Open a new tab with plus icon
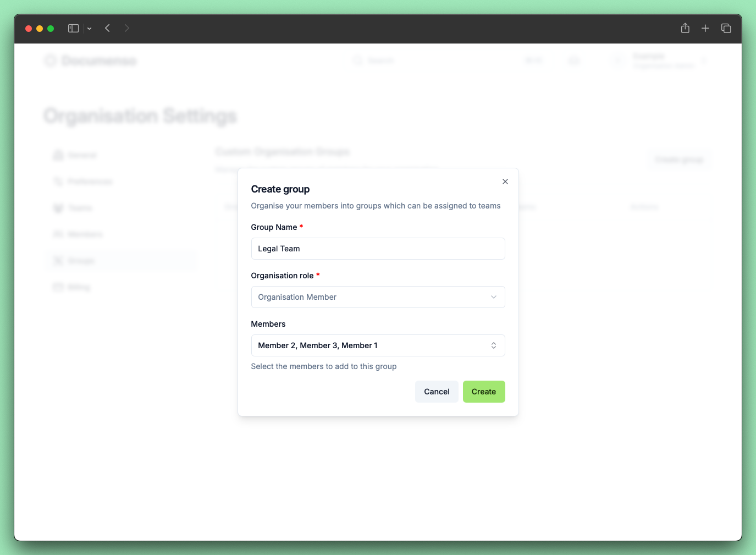The height and width of the screenshot is (555, 756). [705, 28]
